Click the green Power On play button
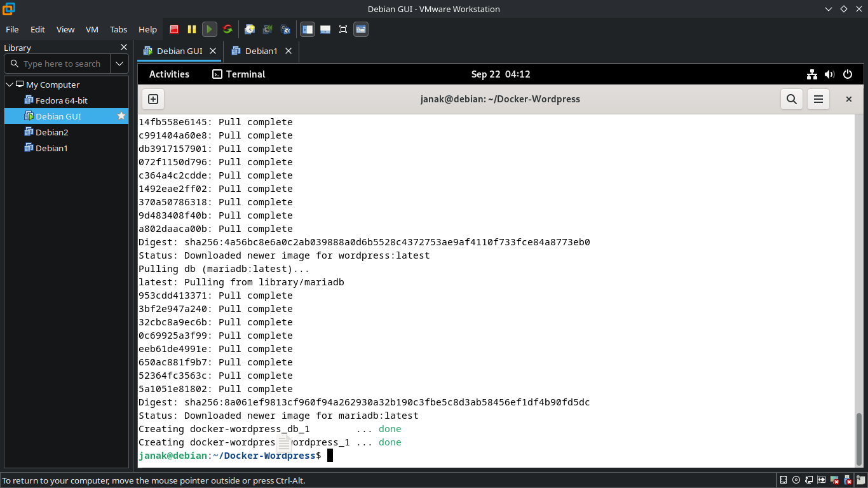The image size is (868, 488). pyautogui.click(x=209, y=29)
